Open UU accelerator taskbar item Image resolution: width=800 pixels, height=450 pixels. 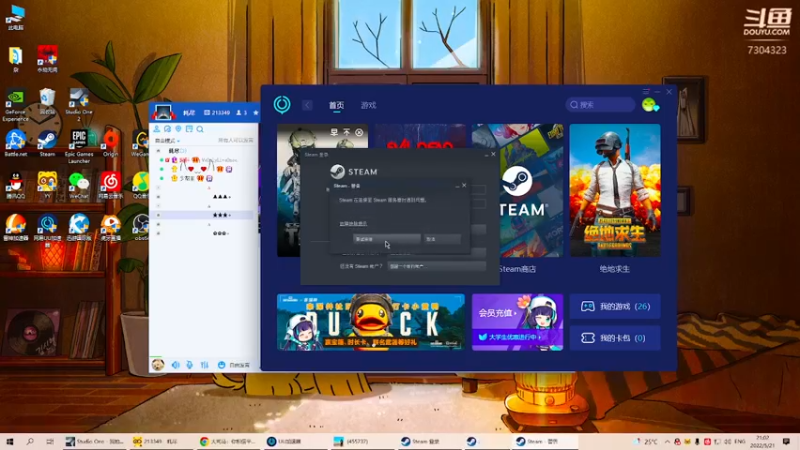296,441
